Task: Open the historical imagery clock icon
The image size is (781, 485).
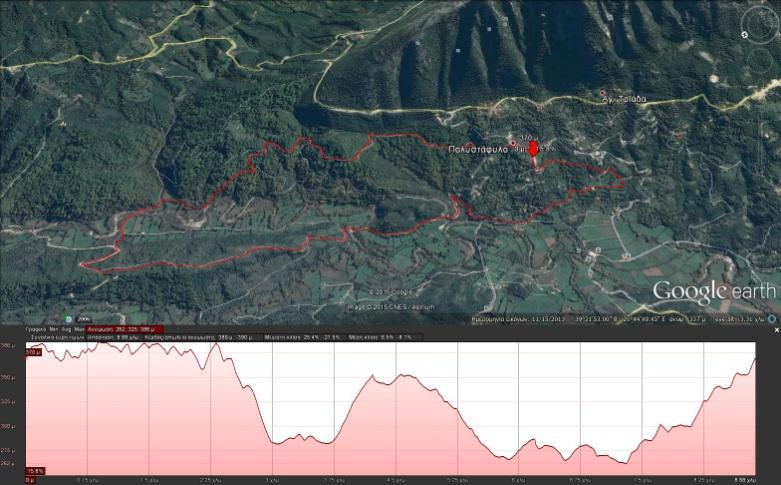Action: (x=68, y=319)
